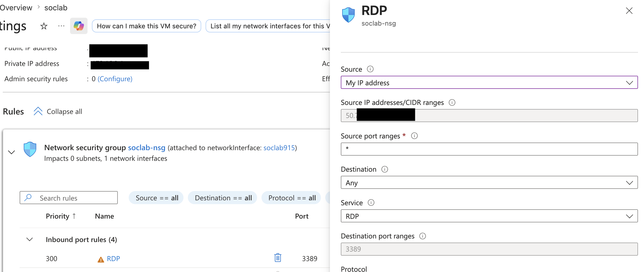This screenshot has width=644, height=272.
Task: Close the RDP panel
Action: click(x=629, y=11)
